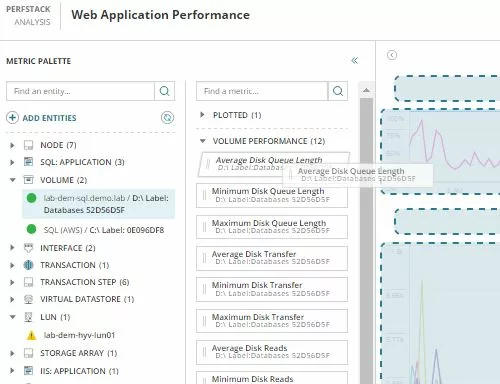Expand the INTERFACE (2) group
Image resolution: width=500 pixels, height=384 pixels.
(12, 248)
